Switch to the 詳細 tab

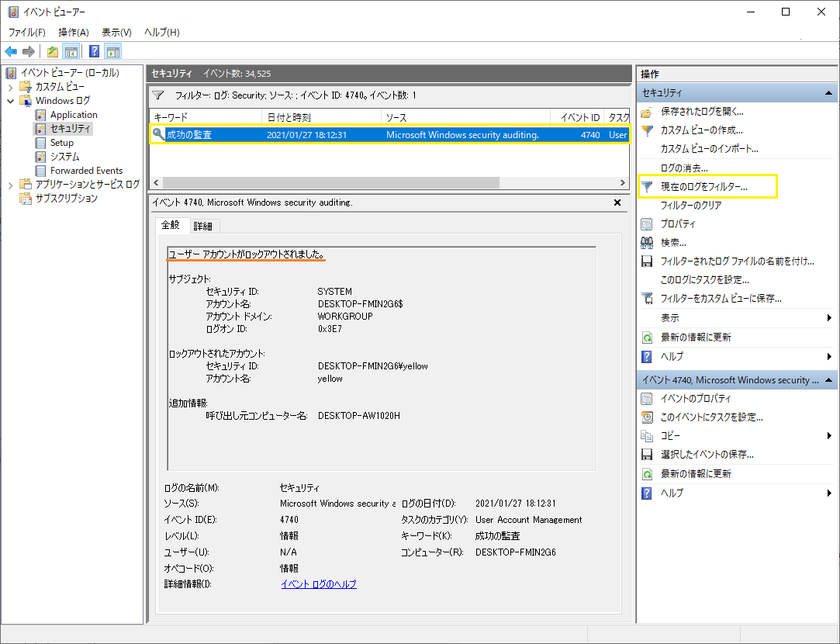click(x=202, y=225)
